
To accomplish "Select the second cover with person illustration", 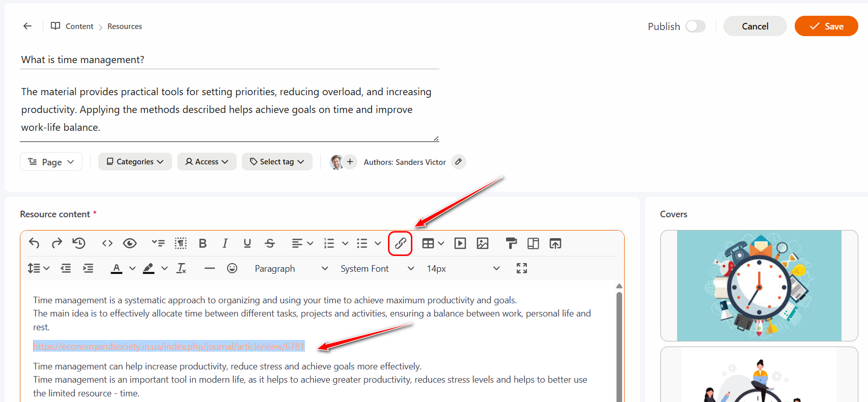I will 759,375.
